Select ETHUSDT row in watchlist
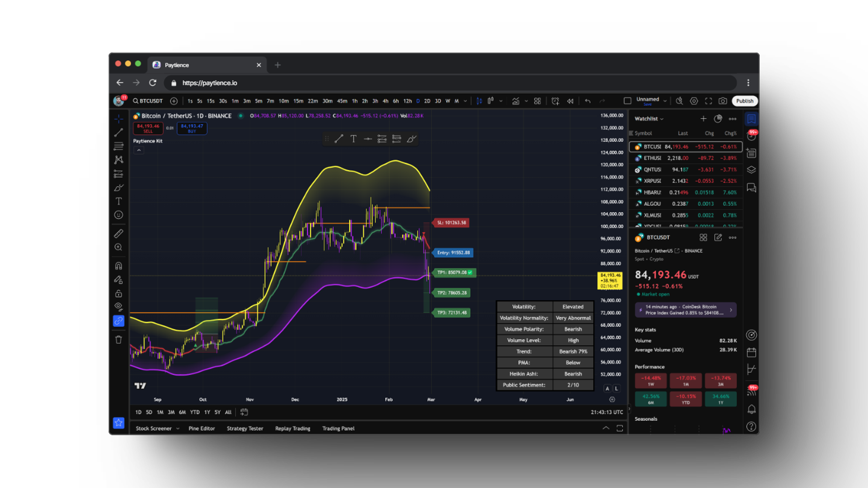Image resolution: width=868 pixels, height=488 pixels. coord(686,158)
